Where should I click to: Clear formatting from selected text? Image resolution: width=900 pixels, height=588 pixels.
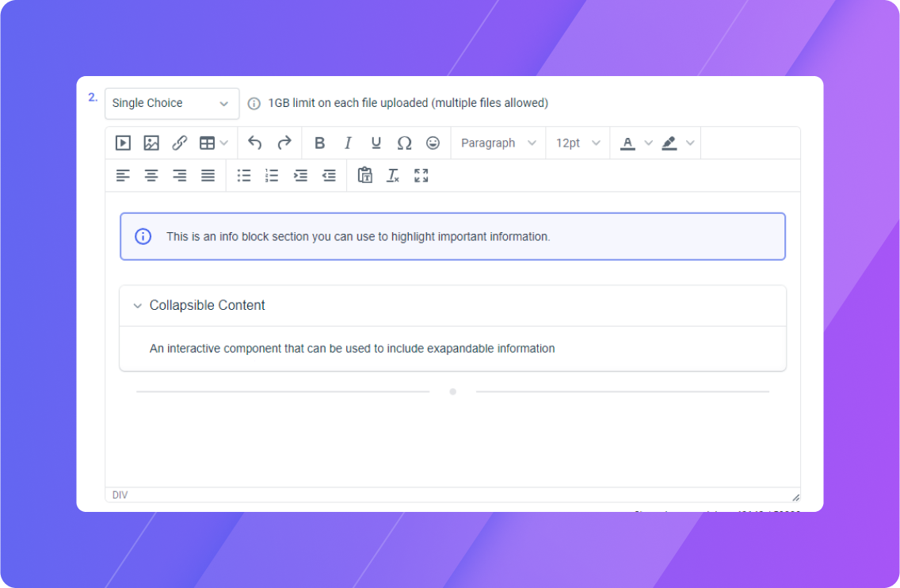392,175
